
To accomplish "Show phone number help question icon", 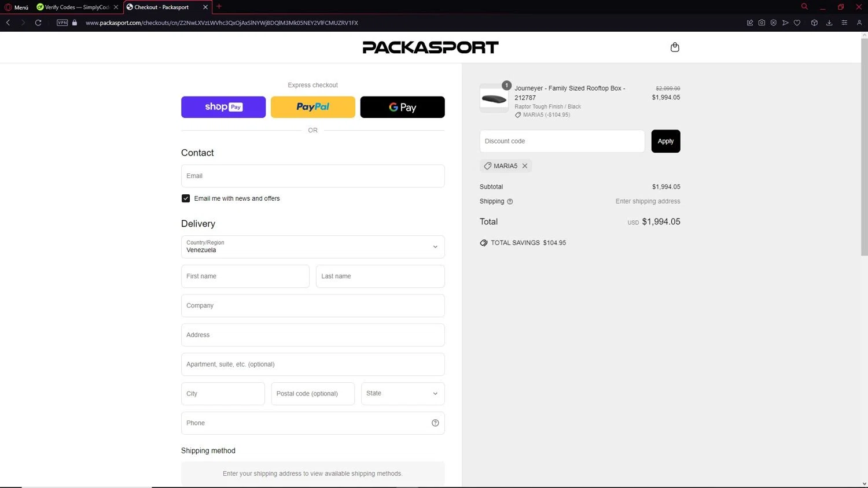I will coord(435,423).
